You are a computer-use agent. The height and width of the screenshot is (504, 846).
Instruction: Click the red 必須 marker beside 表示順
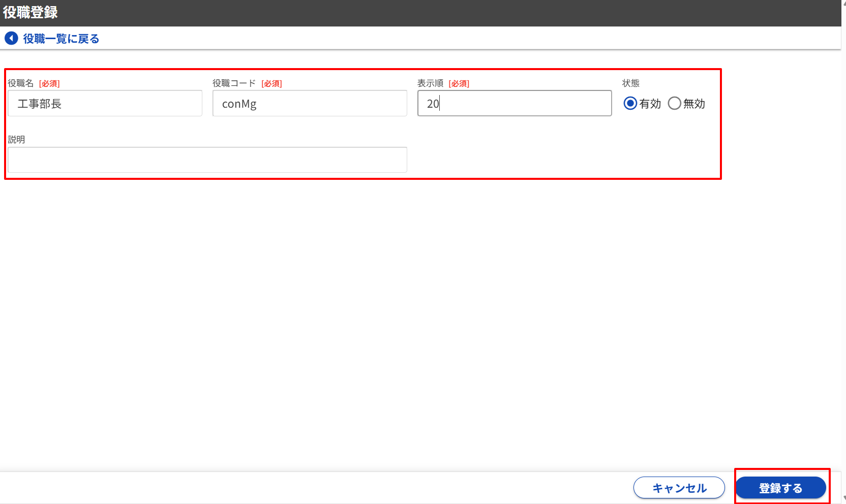[x=459, y=84]
